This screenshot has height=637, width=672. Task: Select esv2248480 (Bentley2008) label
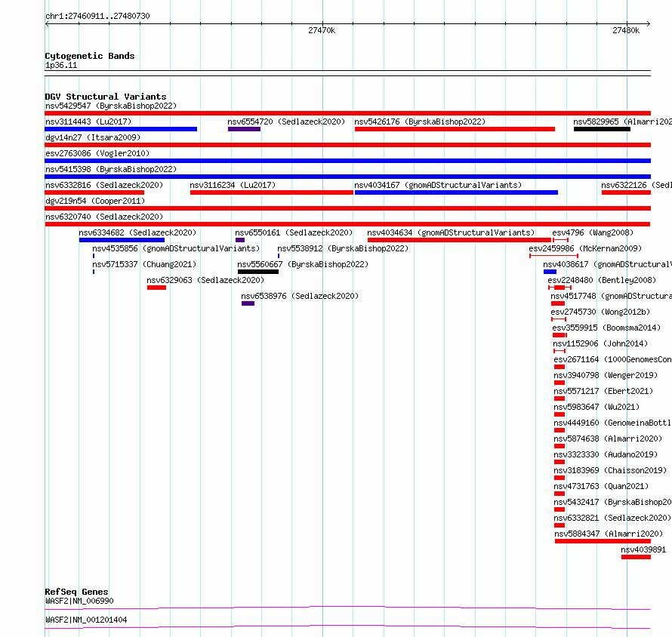coord(602,280)
